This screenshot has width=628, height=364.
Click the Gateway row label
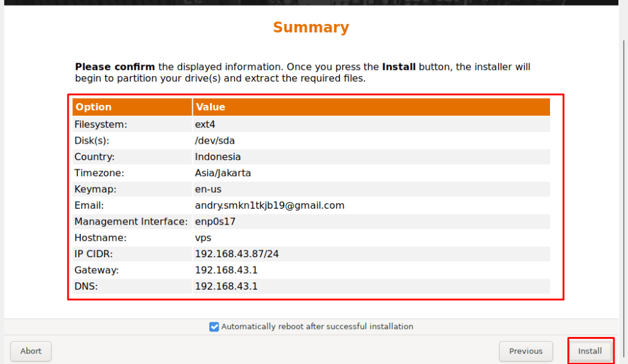tap(96, 270)
